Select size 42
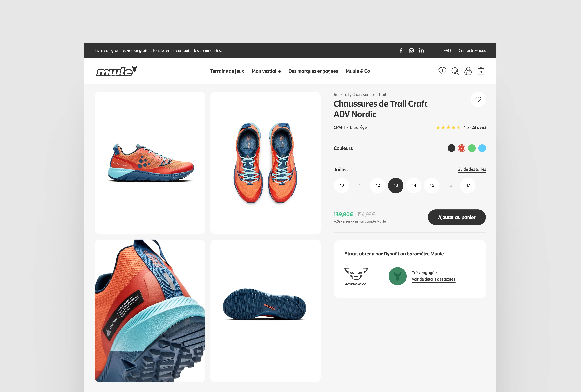 [x=377, y=185]
